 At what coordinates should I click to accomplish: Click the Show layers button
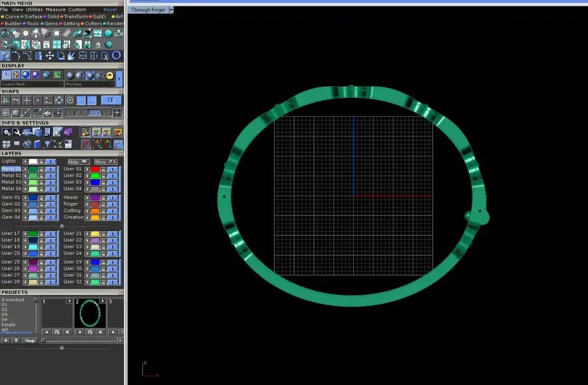point(106,162)
